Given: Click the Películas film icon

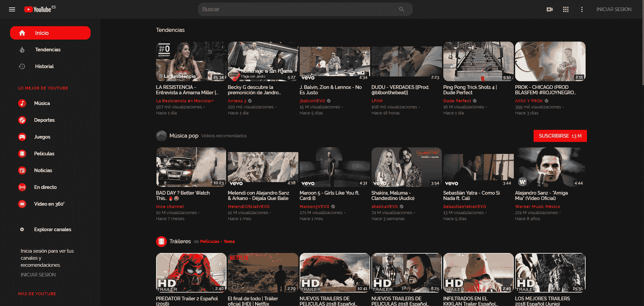Looking at the screenshot, I should coord(22,154).
